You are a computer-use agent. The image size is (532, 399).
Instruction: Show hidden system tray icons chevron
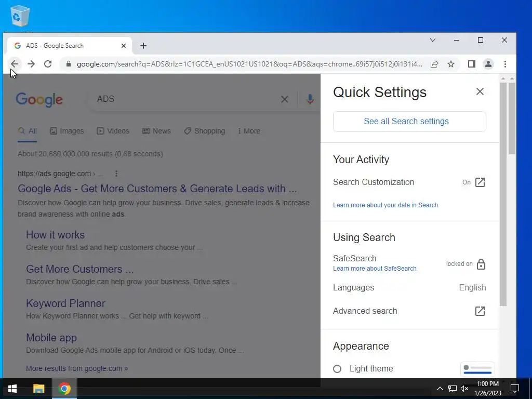(x=440, y=389)
